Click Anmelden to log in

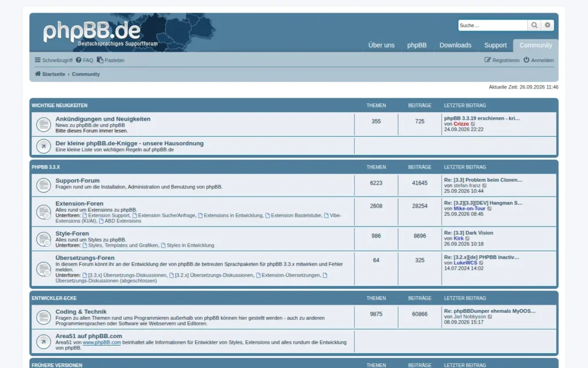539,60
